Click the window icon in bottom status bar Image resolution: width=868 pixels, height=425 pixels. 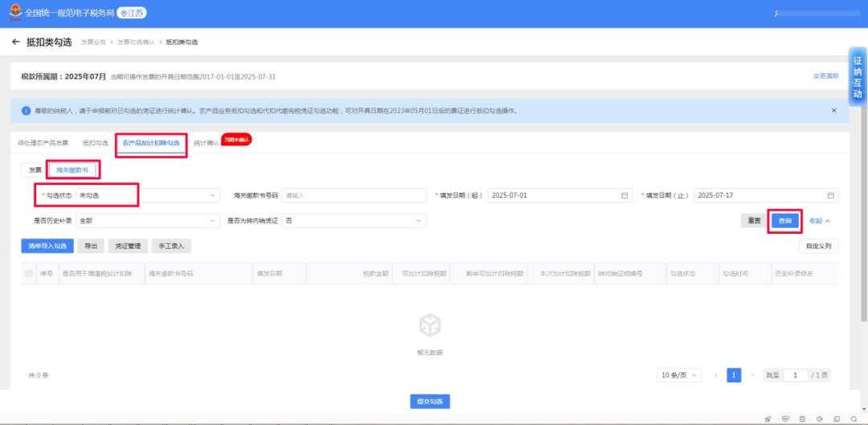coord(837,419)
